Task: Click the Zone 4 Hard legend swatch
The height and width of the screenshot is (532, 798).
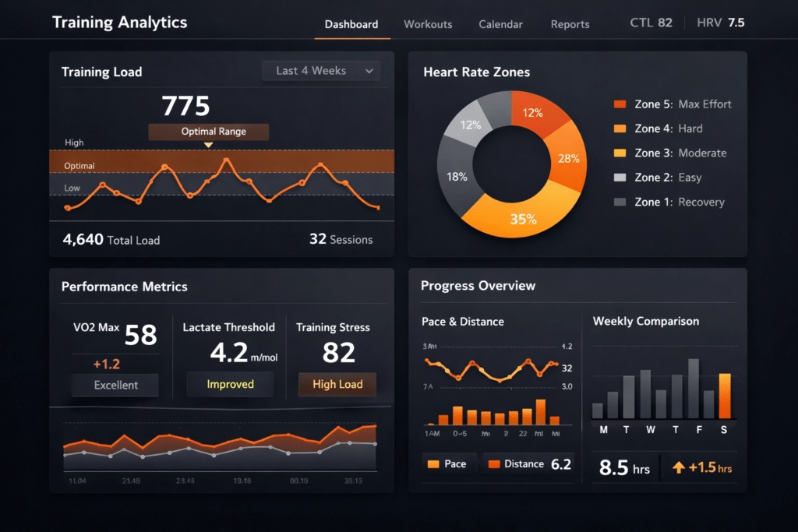Action: coord(620,129)
